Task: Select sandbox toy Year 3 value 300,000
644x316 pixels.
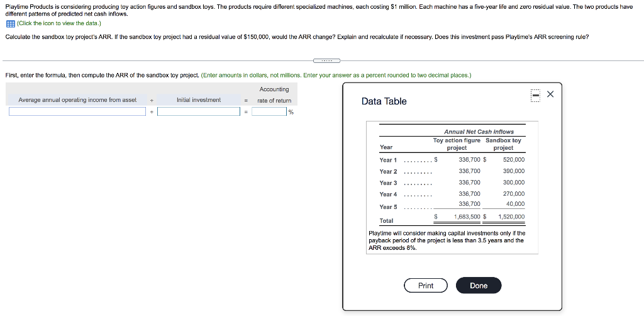Action: (513, 183)
